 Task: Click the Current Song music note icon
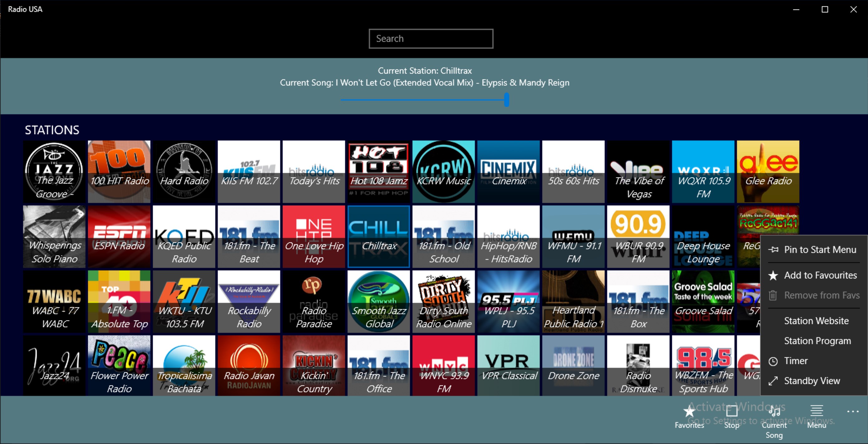pyautogui.click(x=774, y=412)
